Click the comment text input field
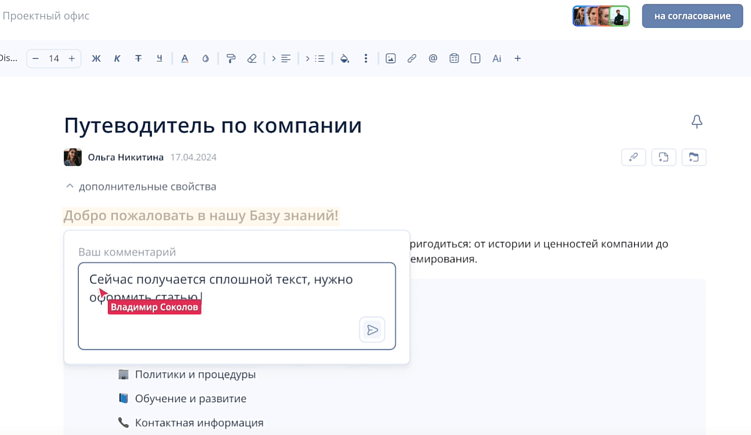Image resolution: width=751 pixels, height=435 pixels. point(237,306)
